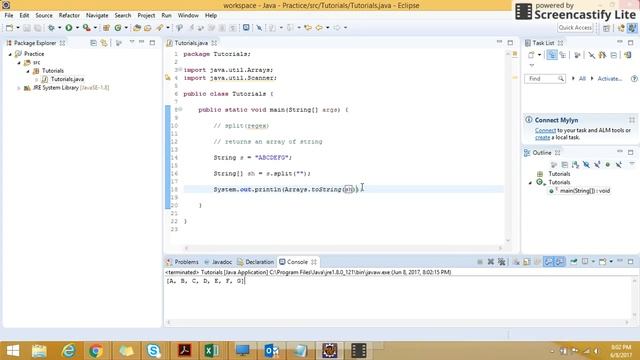The width and height of the screenshot is (640, 360).
Task: Click the Debug bug icon in the toolbar
Action: (x=51, y=28)
